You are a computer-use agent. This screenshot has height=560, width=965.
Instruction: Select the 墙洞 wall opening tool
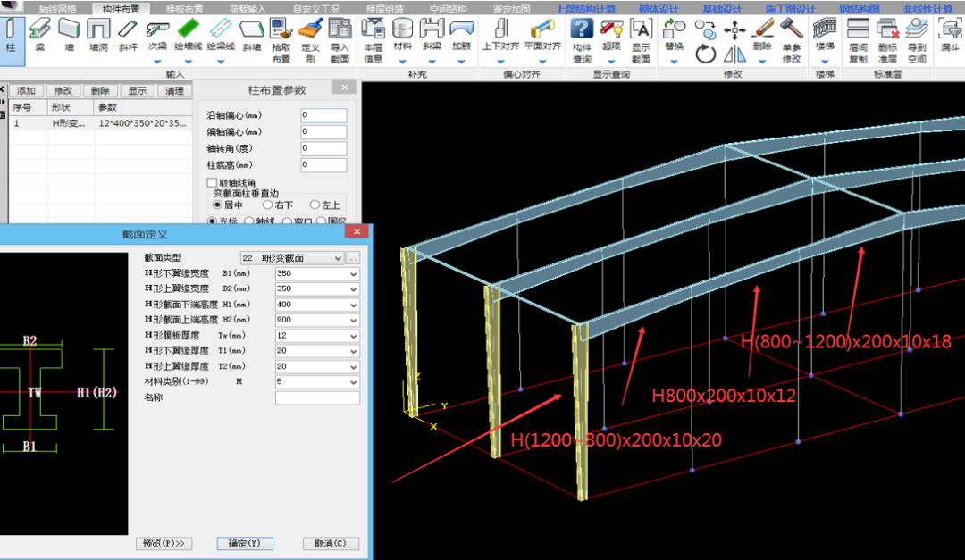(98, 35)
